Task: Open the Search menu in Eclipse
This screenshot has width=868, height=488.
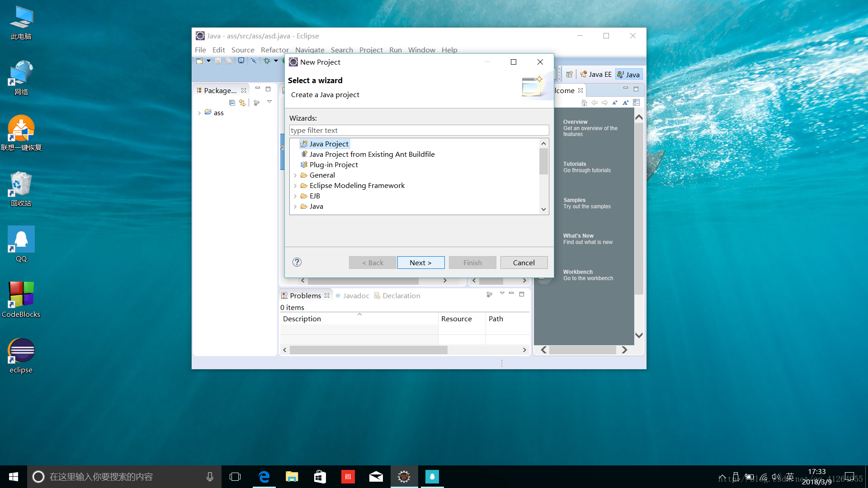Action: tap(342, 49)
